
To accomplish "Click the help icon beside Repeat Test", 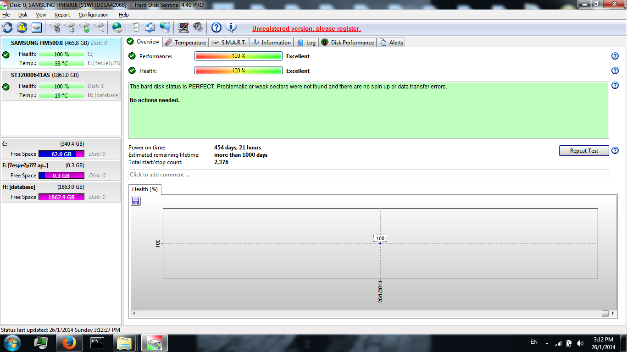I will (x=615, y=150).
